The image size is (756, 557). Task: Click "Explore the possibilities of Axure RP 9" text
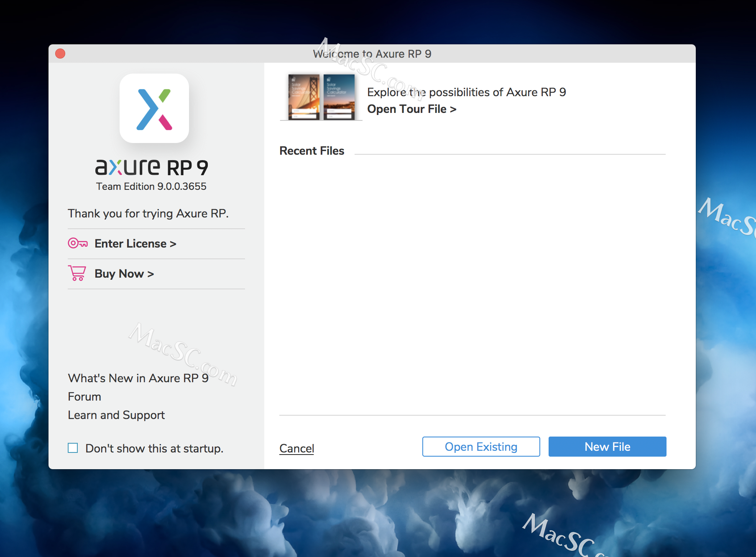tap(467, 92)
